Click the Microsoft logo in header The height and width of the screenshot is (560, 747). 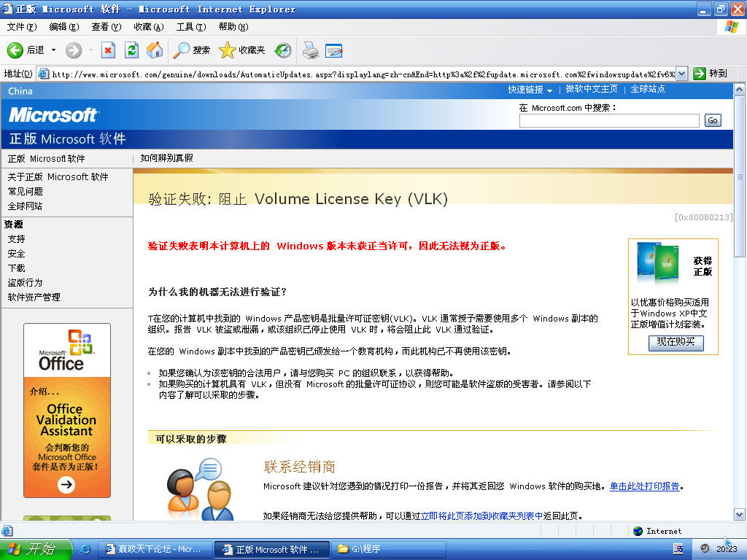click(53, 114)
